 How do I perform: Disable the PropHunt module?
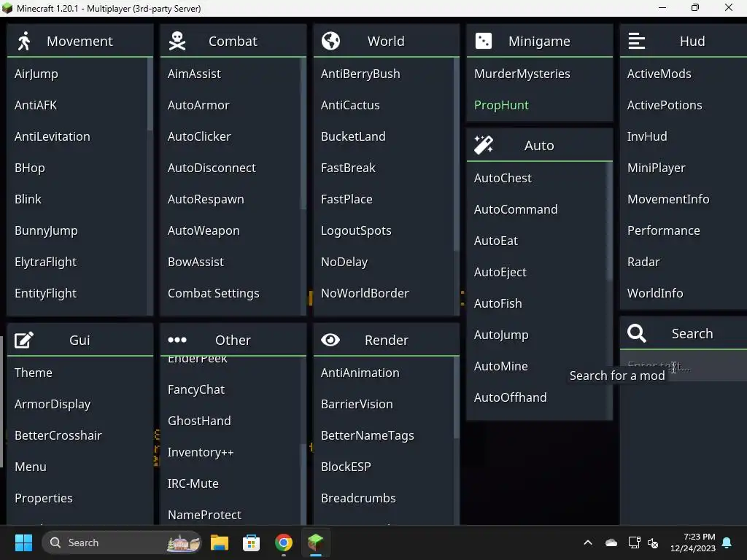coord(539,105)
